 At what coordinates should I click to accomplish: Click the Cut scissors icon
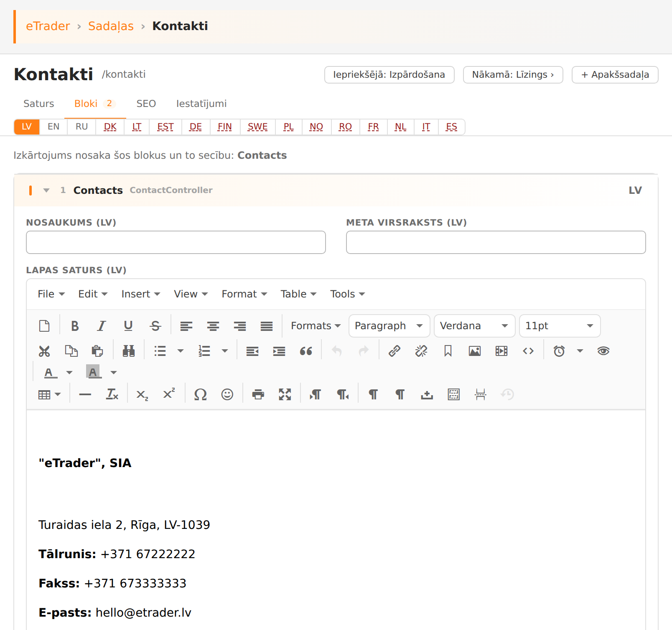(44, 351)
